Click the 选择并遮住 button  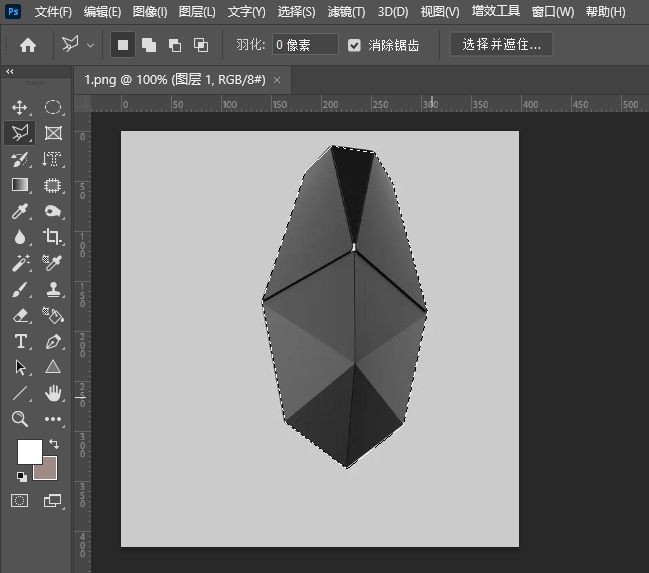point(501,45)
